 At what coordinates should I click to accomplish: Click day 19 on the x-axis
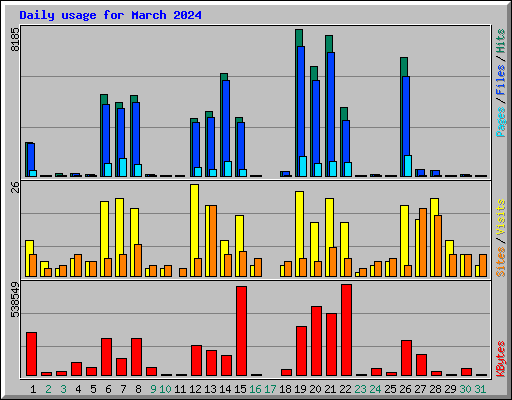tap(300, 389)
